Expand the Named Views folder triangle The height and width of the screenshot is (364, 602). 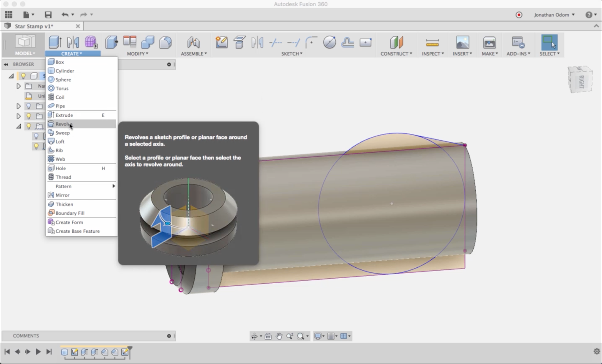[18, 86]
